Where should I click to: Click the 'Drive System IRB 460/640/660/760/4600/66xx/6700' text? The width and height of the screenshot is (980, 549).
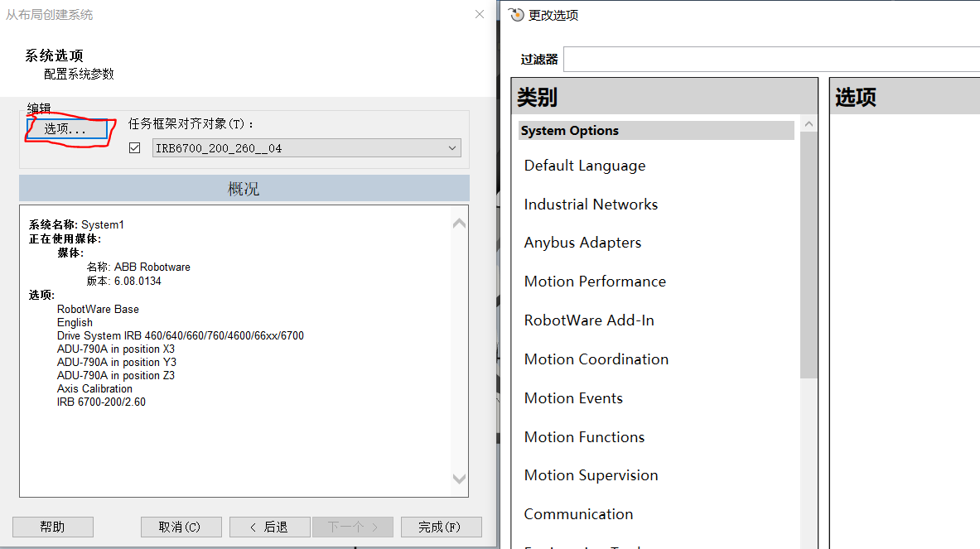[180, 335]
